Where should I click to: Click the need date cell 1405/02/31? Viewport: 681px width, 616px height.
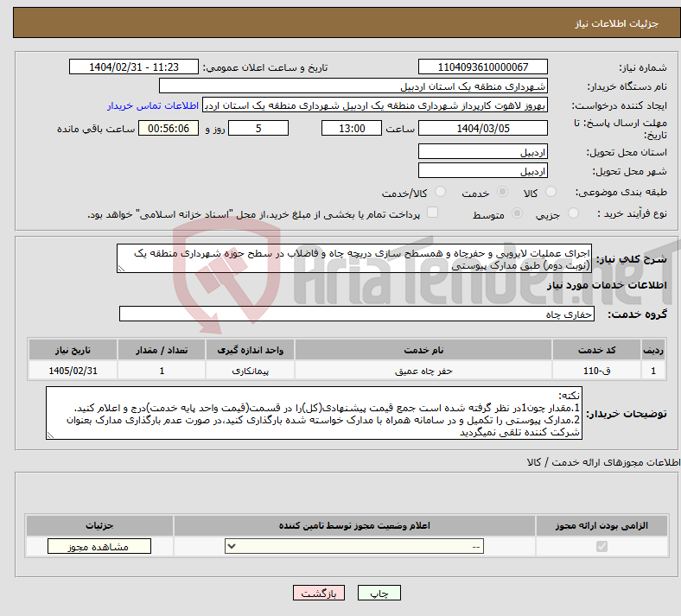tap(73, 371)
